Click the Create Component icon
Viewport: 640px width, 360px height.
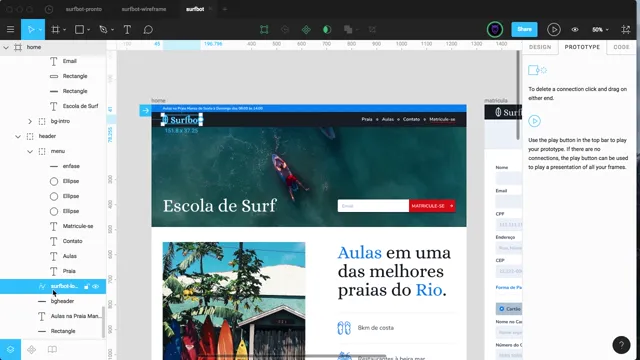click(x=306, y=29)
